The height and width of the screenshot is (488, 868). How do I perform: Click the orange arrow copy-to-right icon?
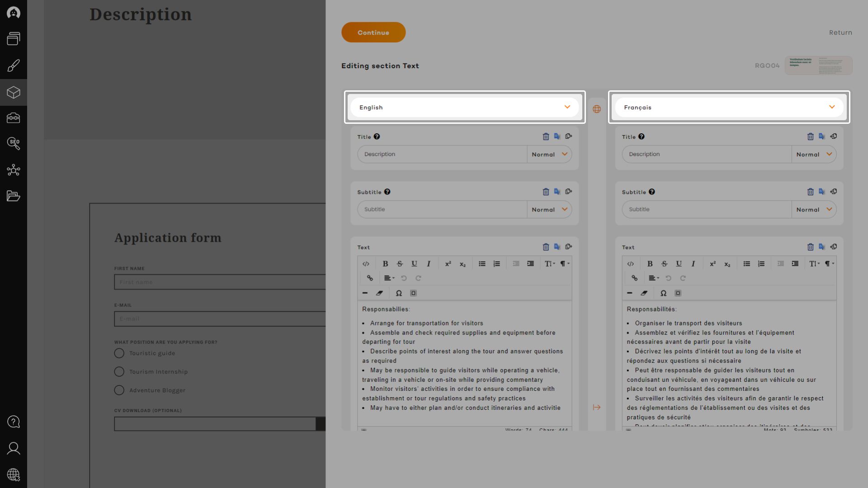(597, 408)
